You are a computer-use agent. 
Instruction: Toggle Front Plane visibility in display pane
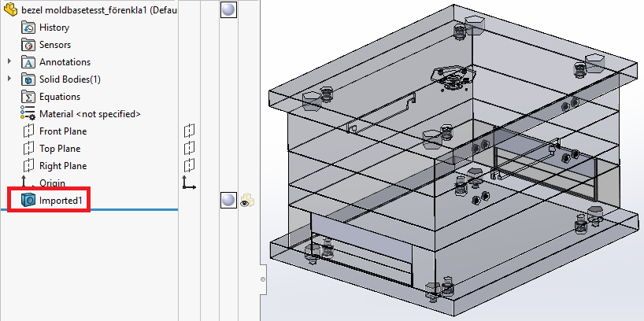(x=189, y=131)
